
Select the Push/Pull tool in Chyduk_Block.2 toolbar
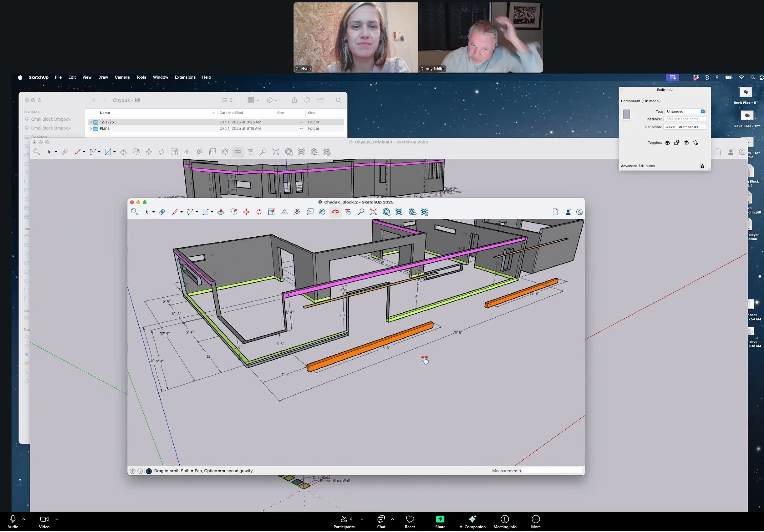click(221, 212)
